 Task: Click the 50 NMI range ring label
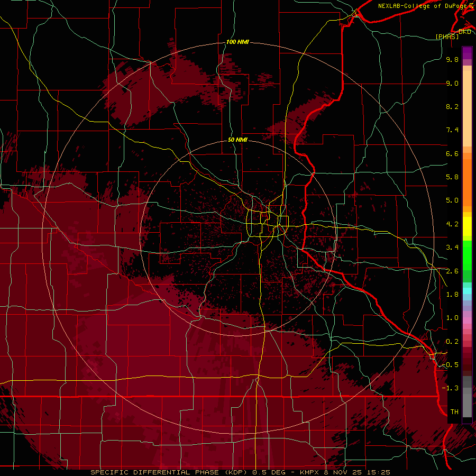237,140
